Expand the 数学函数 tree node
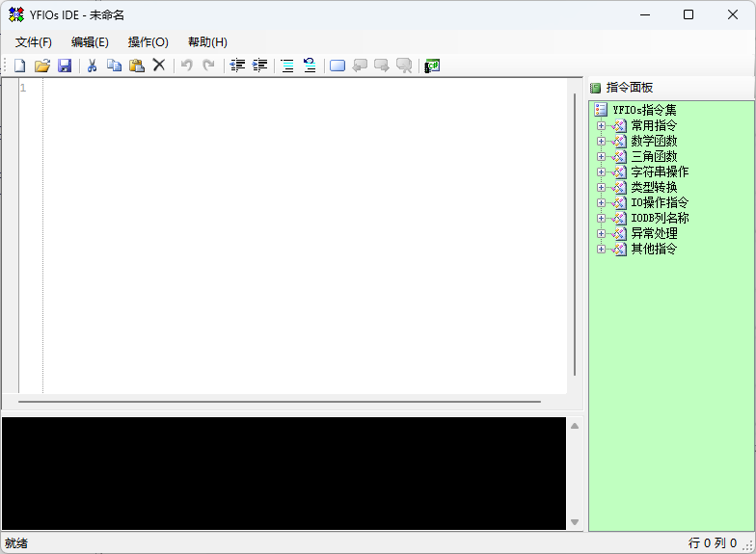Screen dimensions: 756x554 pyautogui.click(x=601, y=141)
